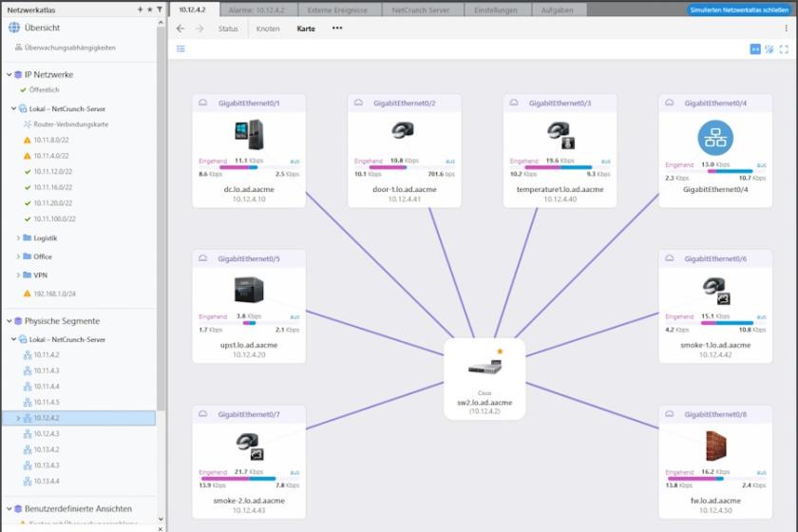Open the vertical three-dot menu at top right
Screen dimensions: 798x532
click(x=786, y=28)
